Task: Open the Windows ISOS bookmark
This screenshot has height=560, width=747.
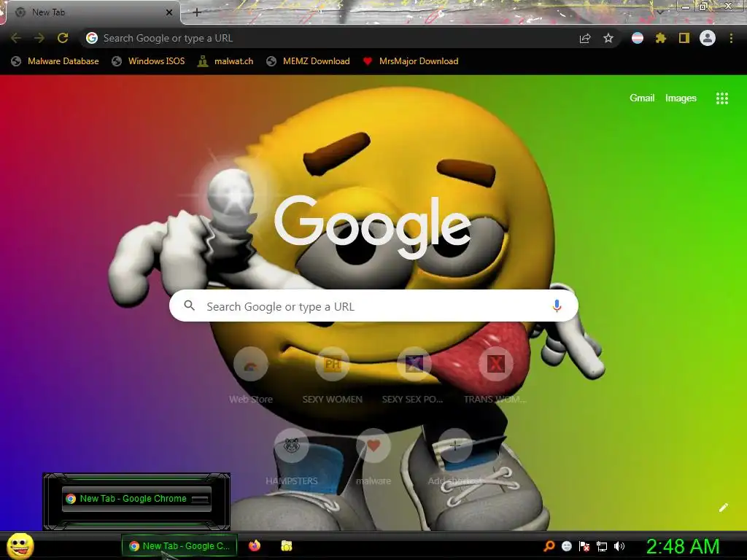Action: point(148,61)
